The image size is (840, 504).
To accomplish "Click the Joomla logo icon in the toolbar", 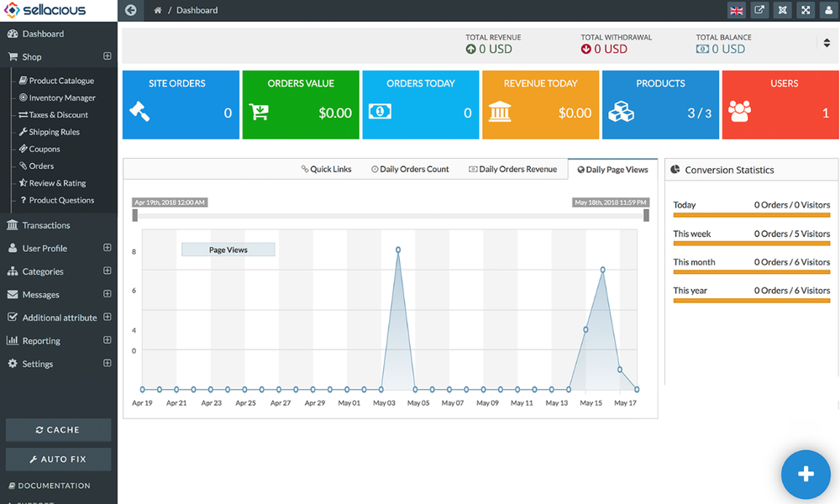I will (x=783, y=10).
